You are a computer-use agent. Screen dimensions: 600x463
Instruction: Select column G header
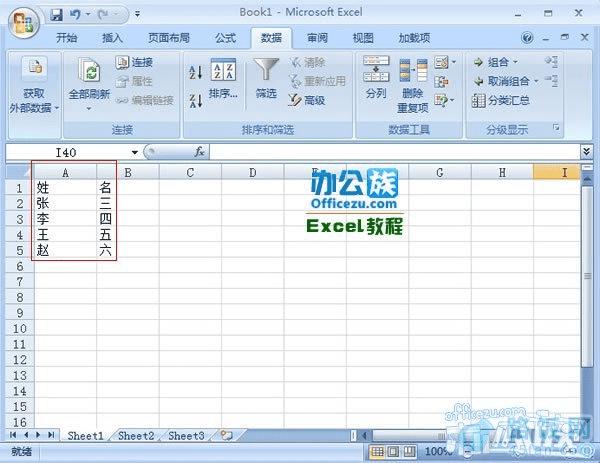(440, 173)
